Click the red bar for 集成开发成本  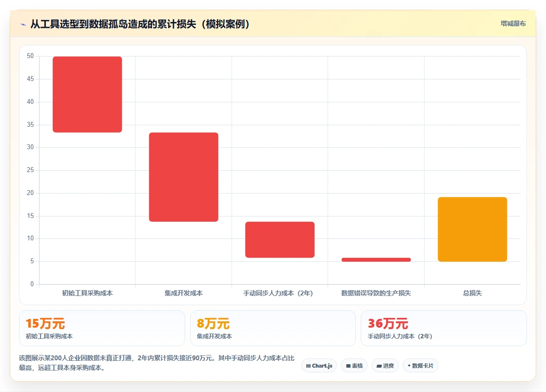click(x=183, y=177)
